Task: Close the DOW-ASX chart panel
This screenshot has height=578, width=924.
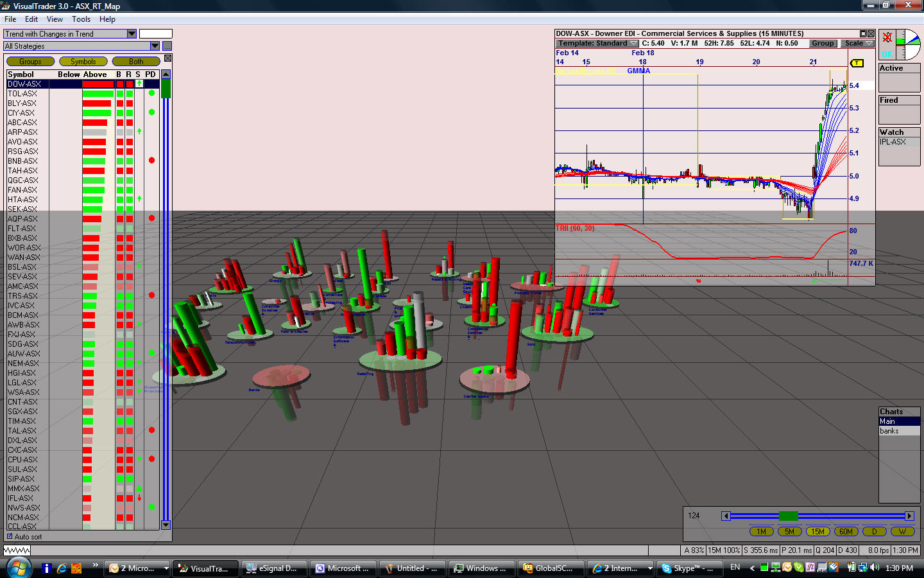Action: tap(871, 33)
